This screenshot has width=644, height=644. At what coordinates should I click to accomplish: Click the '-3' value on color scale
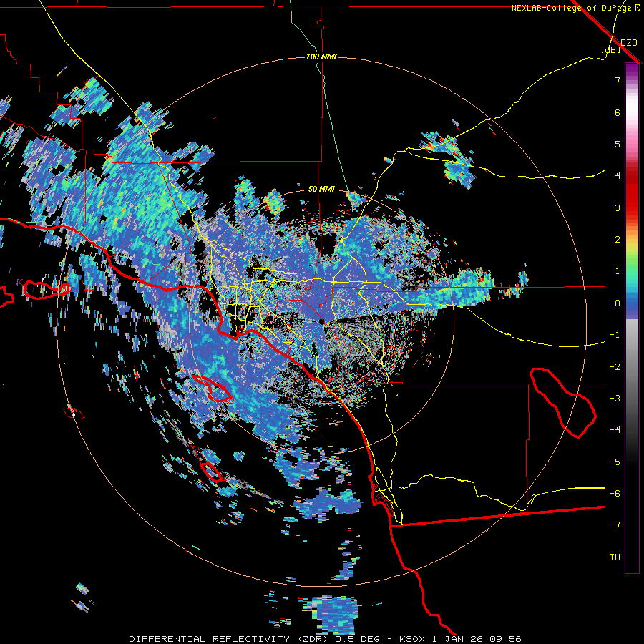tap(615, 399)
